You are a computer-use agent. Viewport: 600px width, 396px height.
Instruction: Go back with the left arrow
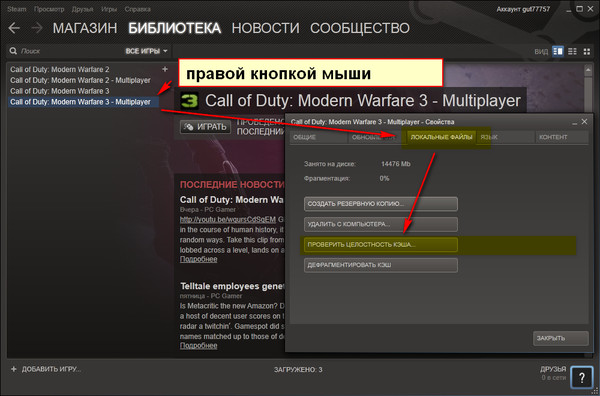click(14, 28)
